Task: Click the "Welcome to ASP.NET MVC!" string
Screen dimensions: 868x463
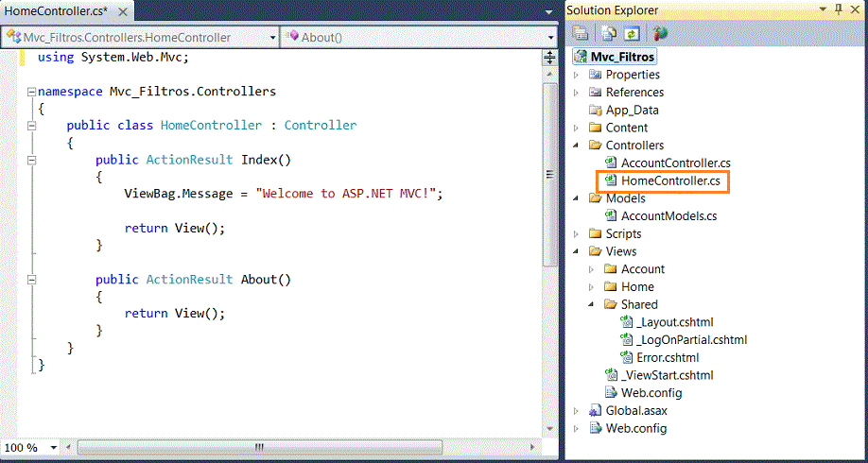Action: (345, 194)
